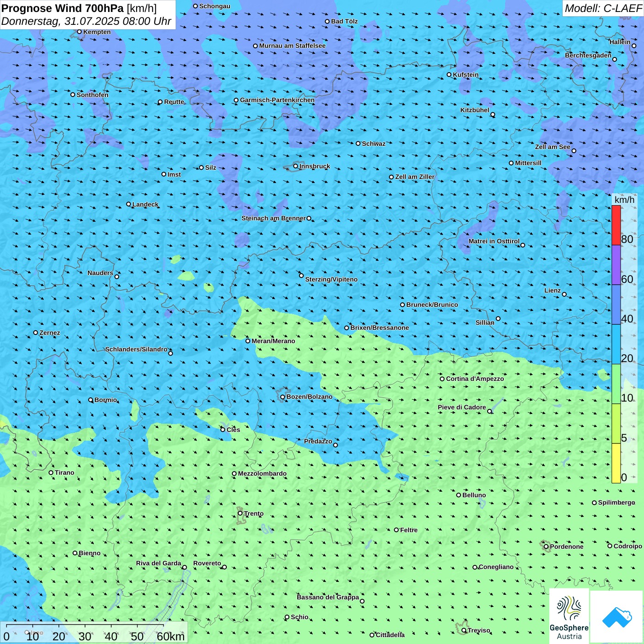Click the Schlanders/Silandro label

coord(136,349)
